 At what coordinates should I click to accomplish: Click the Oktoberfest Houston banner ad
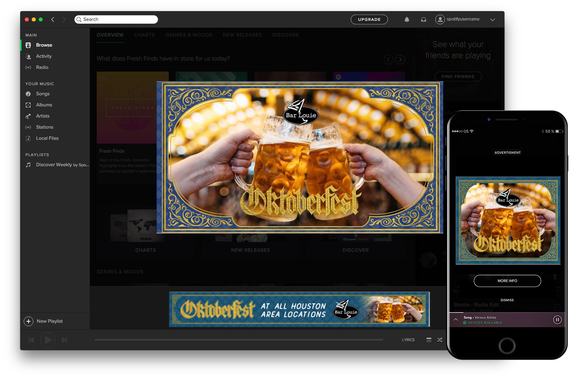click(300, 309)
